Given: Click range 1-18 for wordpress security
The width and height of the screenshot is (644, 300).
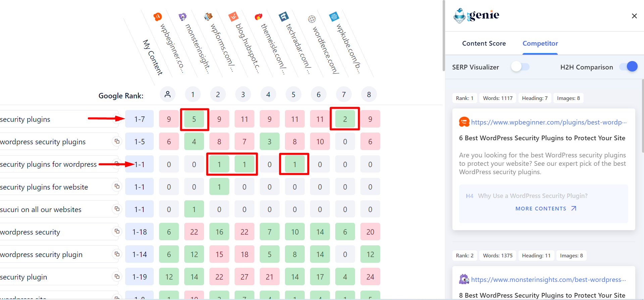Looking at the screenshot, I should 139,232.
